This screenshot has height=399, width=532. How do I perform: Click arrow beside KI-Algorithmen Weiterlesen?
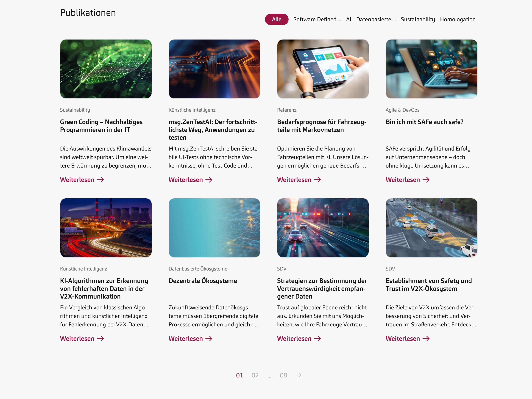pyautogui.click(x=100, y=339)
